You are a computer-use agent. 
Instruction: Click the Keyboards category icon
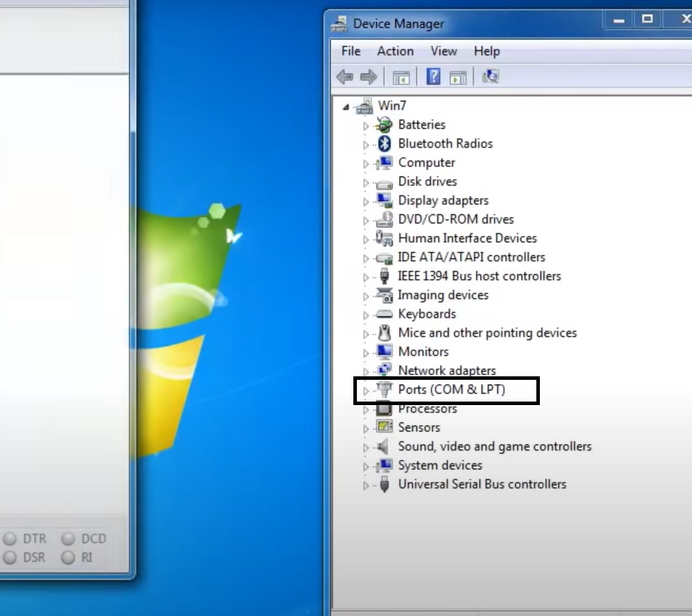pyautogui.click(x=384, y=314)
